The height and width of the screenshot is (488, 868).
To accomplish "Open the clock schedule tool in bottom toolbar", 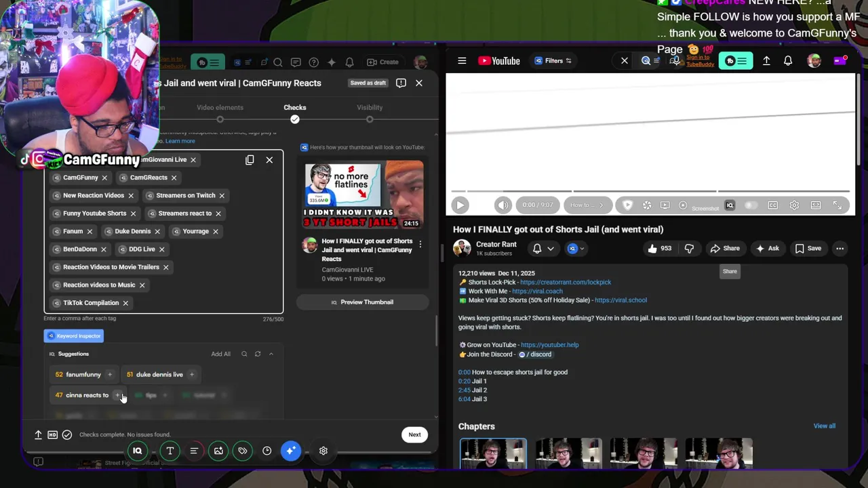I will coord(267,451).
